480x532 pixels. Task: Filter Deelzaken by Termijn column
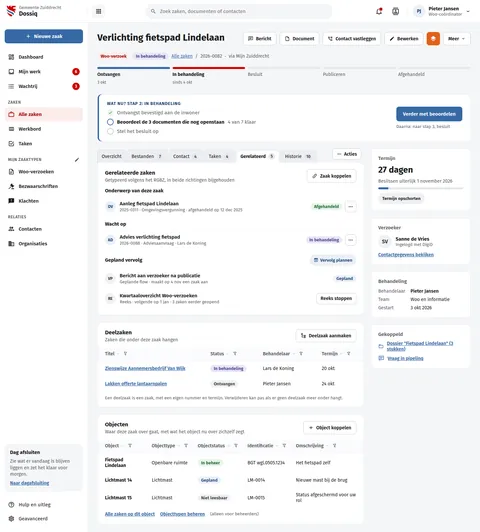(x=348, y=354)
